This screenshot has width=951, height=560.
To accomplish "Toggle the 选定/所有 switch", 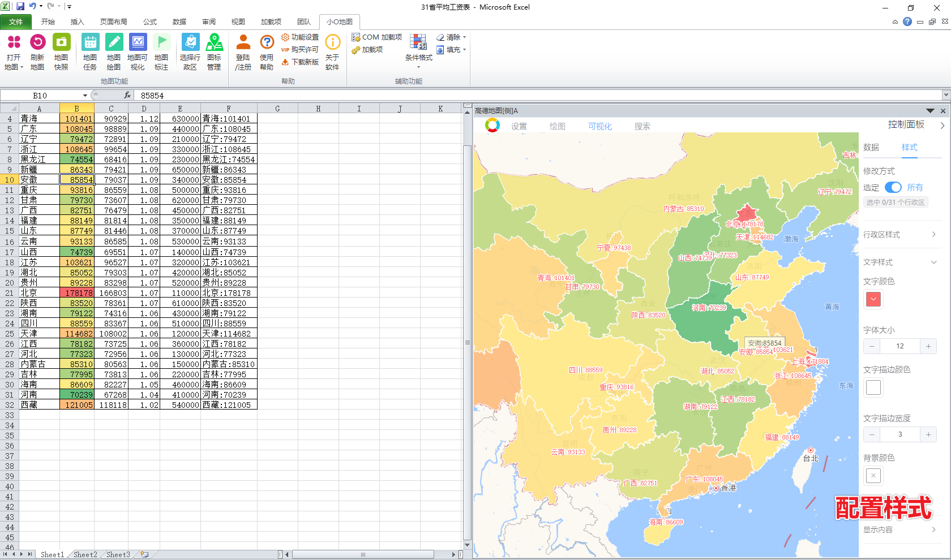I will (893, 187).
